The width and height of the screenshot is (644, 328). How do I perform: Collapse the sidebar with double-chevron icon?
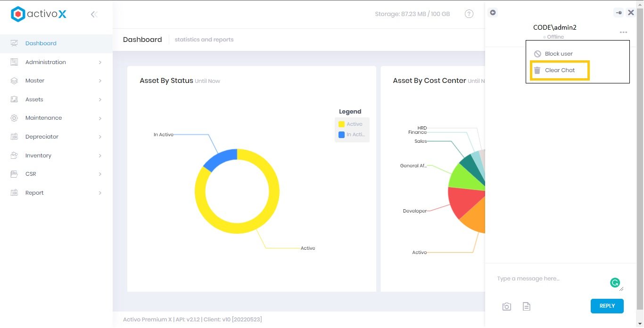(94, 14)
